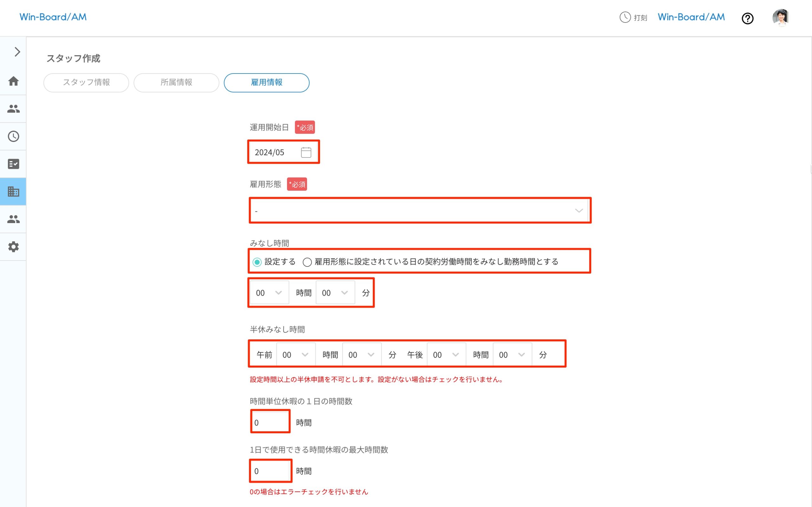Switch to the スタッフ情報 tab

[x=86, y=82]
